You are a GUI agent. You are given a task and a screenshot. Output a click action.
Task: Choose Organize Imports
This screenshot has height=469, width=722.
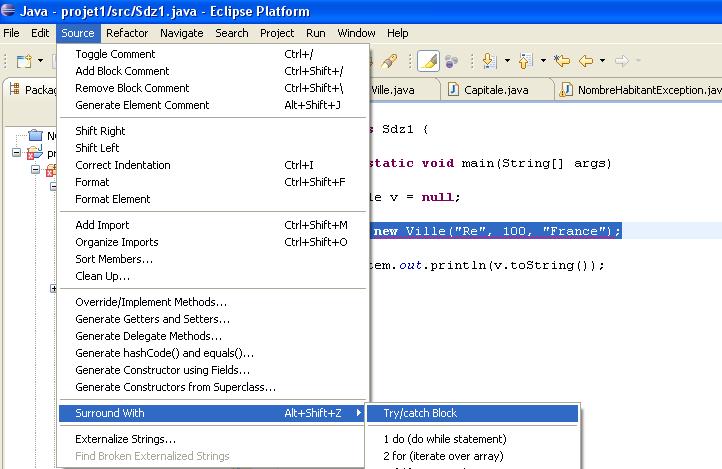pos(212,242)
